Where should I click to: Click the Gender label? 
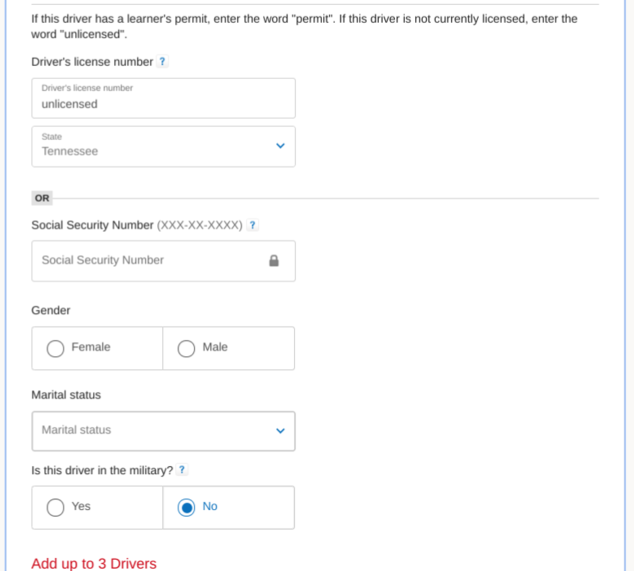coord(51,310)
